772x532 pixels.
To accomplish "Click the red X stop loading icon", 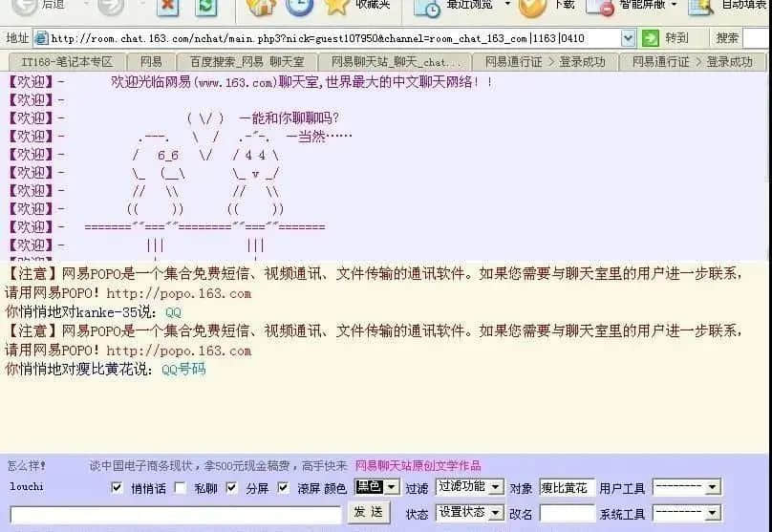I will (168, 8).
